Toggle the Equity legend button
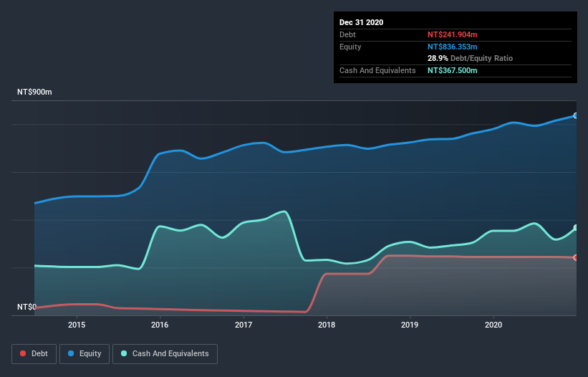The width and height of the screenshot is (588, 377). point(85,354)
